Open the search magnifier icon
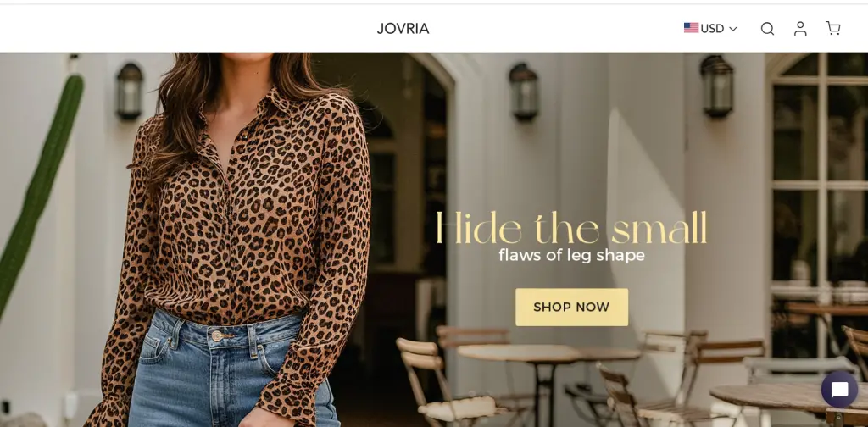This screenshot has width=868, height=427. 767,29
